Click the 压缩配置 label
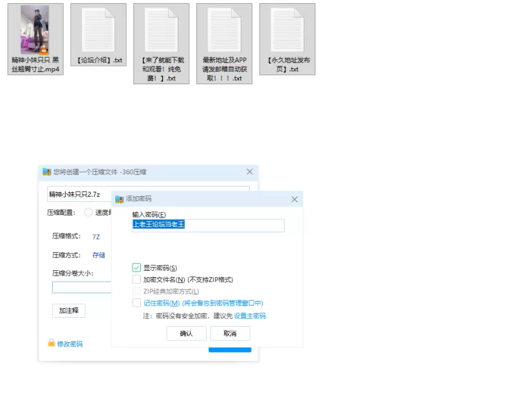Screen dimensions: 515x420 click(x=61, y=213)
